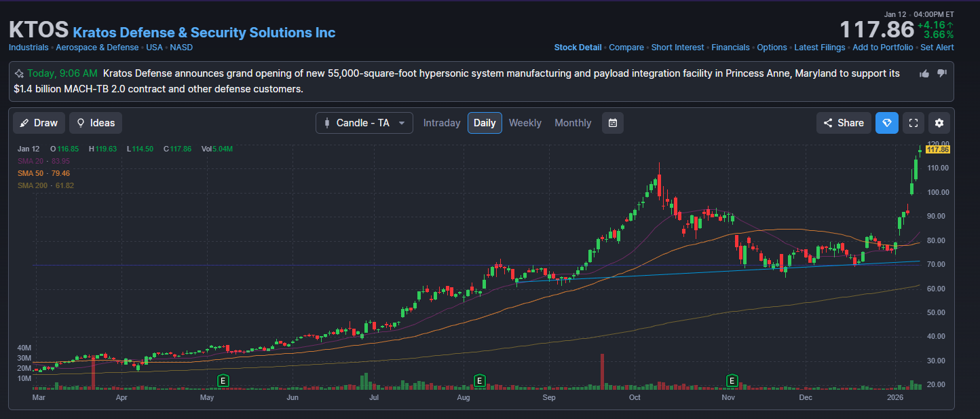Switch to Intraday timeframe

pyautogui.click(x=442, y=123)
